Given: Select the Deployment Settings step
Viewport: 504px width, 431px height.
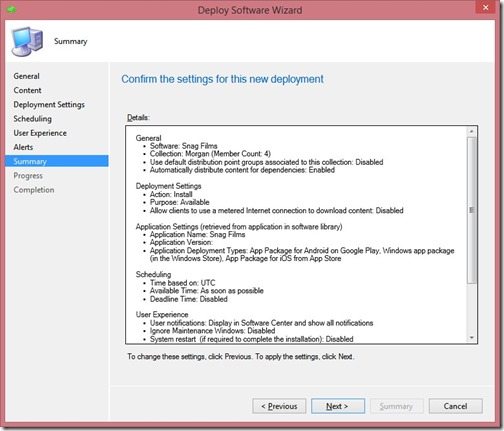Looking at the screenshot, I should point(49,105).
